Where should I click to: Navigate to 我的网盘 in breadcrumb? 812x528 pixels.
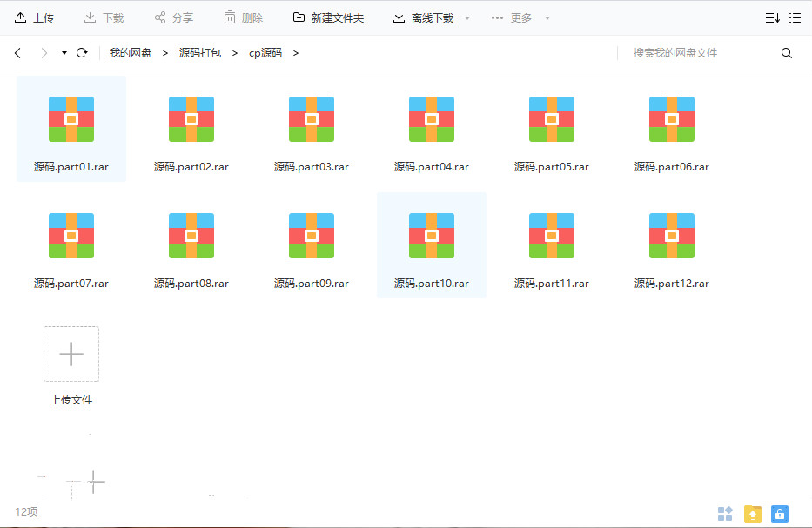pyautogui.click(x=131, y=53)
